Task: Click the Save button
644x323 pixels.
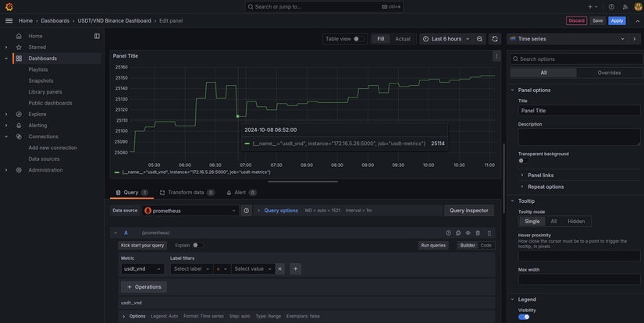Action: 598,21
